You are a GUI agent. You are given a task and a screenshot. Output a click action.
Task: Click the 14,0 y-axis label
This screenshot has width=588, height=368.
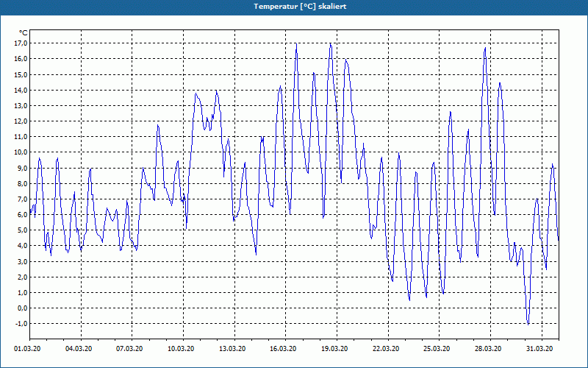(x=21, y=90)
